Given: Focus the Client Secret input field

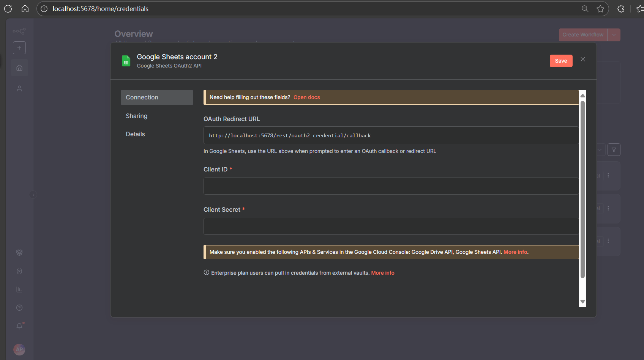Looking at the screenshot, I should [391, 226].
